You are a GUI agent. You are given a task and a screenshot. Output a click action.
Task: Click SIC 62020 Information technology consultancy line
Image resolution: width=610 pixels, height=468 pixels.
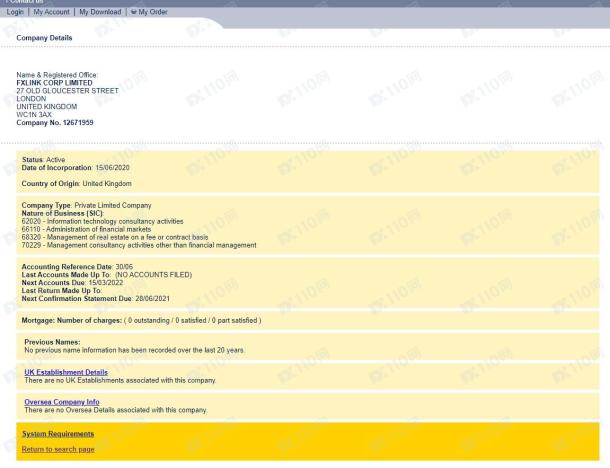(x=102, y=221)
